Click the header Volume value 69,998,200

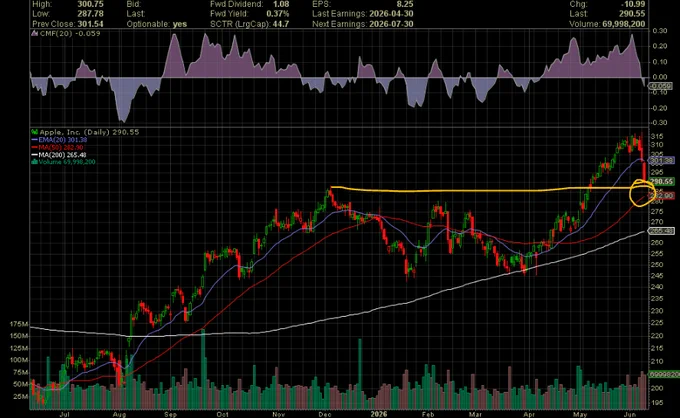(x=624, y=24)
